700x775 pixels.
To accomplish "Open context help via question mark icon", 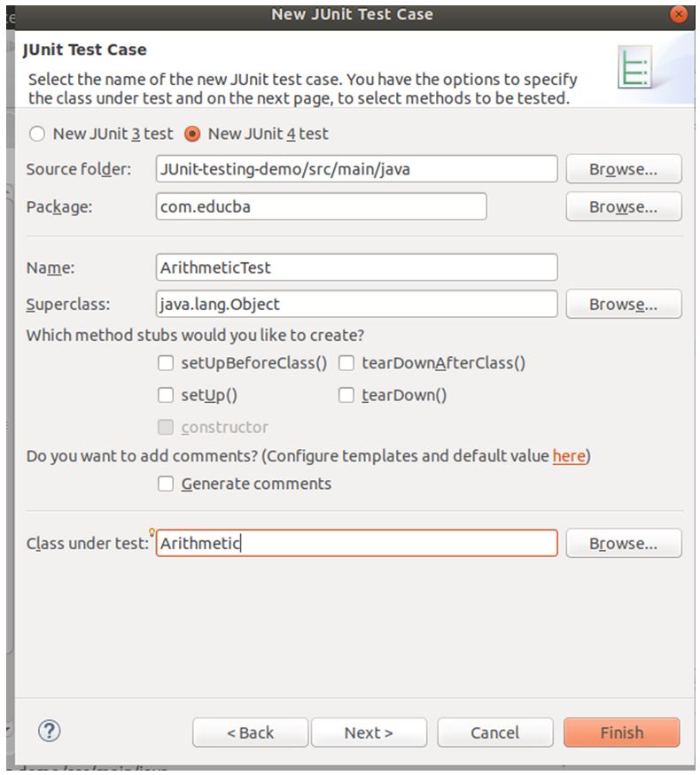I will click(51, 732).
